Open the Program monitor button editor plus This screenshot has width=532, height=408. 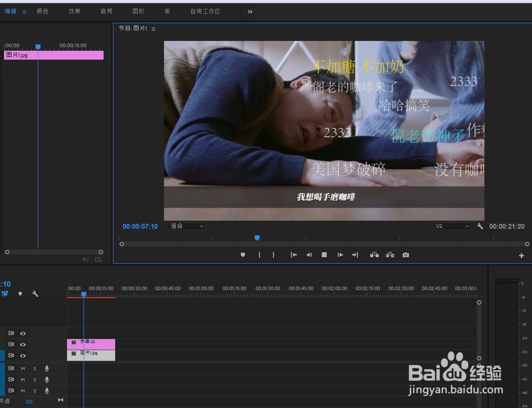pyautogui.click(x=521, y=255)
